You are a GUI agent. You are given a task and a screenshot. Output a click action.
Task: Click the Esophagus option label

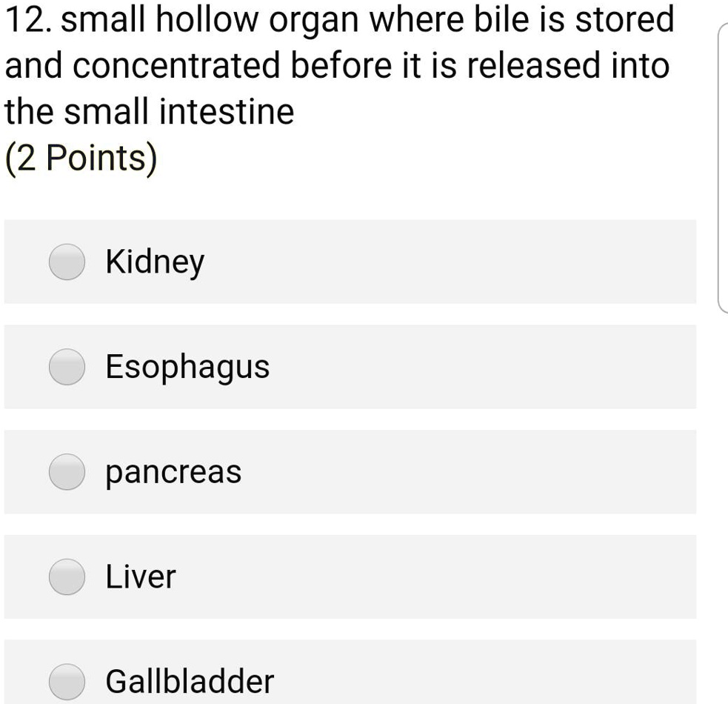click(x=187, y=366)
